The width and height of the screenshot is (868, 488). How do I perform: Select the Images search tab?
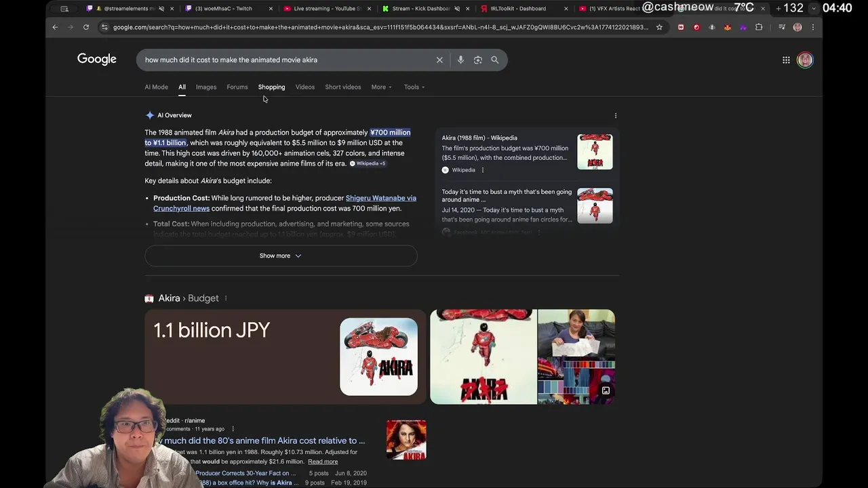tap(206, 87)
